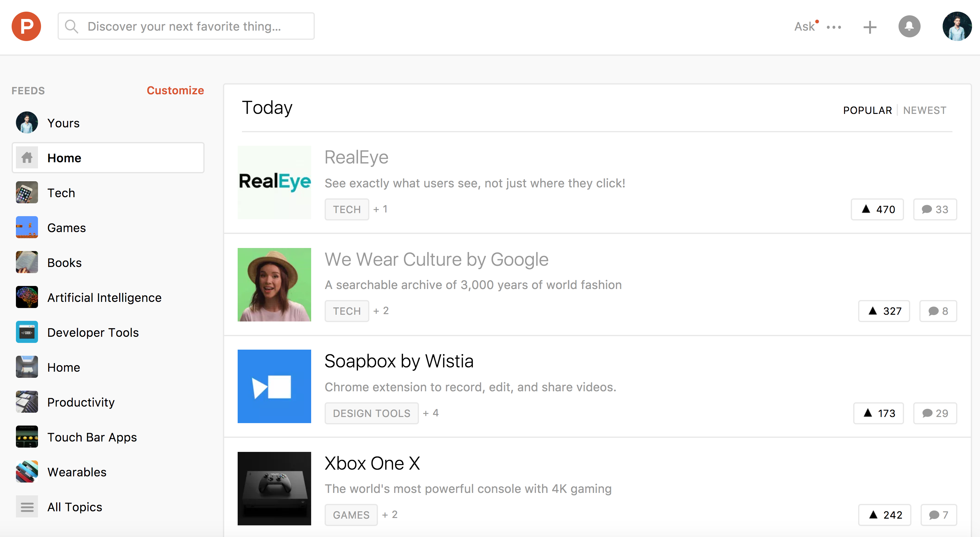Open the profile avatar menu in header

pos(957,26)
